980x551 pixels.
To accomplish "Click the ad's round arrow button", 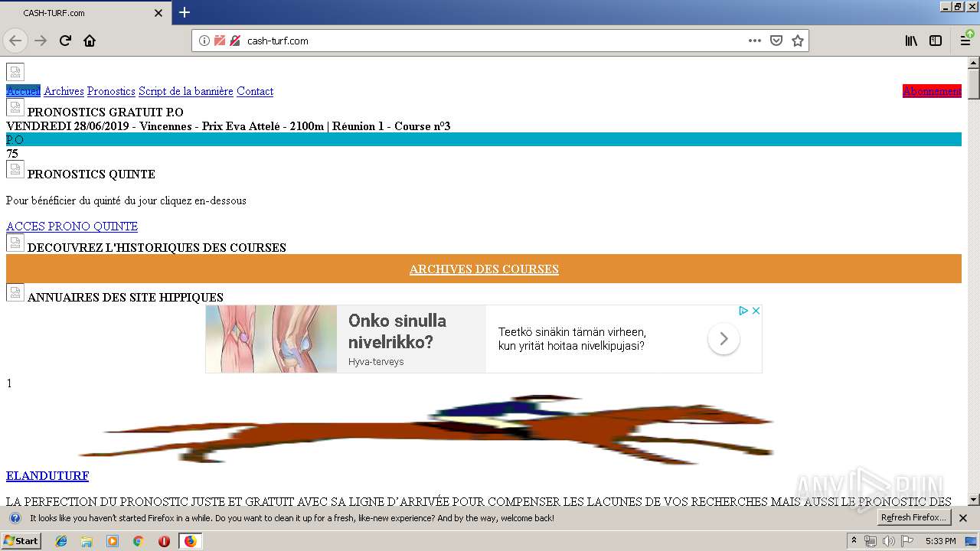I will click(x=724, y=339).
